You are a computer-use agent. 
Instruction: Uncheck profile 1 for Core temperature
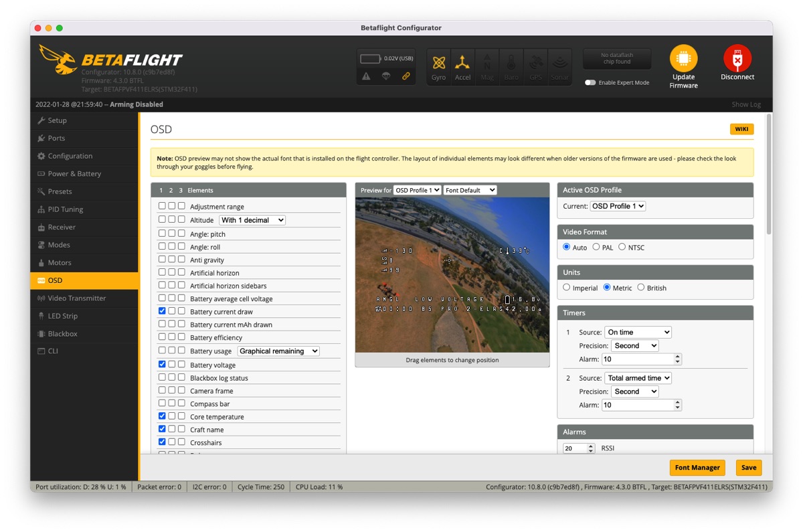click(162, 416)
